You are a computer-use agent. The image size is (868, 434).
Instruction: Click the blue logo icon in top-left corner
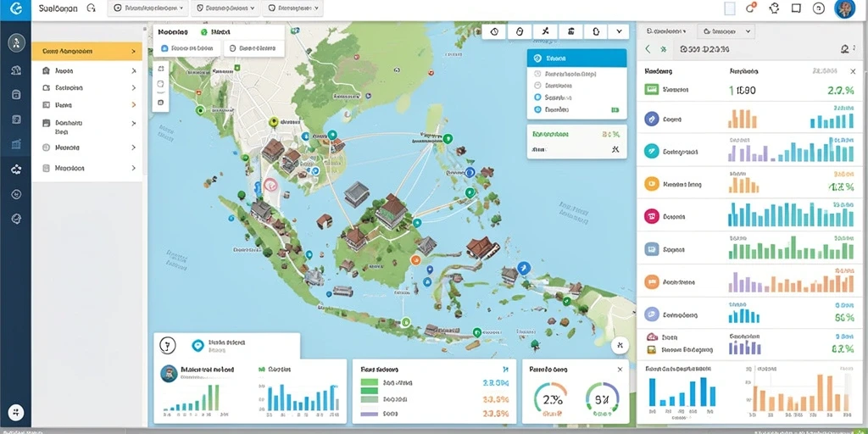pyautogui.click(x=15, y=9)
